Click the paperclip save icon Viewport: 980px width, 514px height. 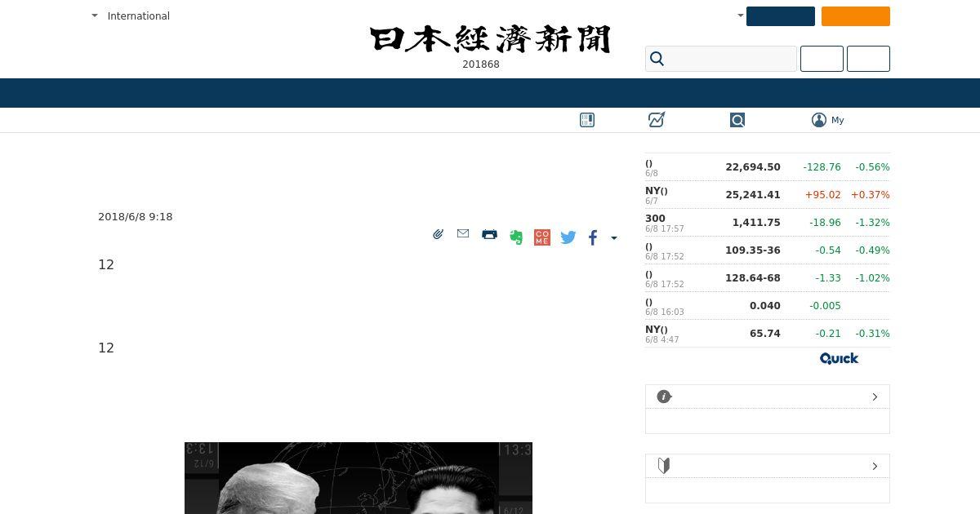pyautogui.click(x=439, y=234)
